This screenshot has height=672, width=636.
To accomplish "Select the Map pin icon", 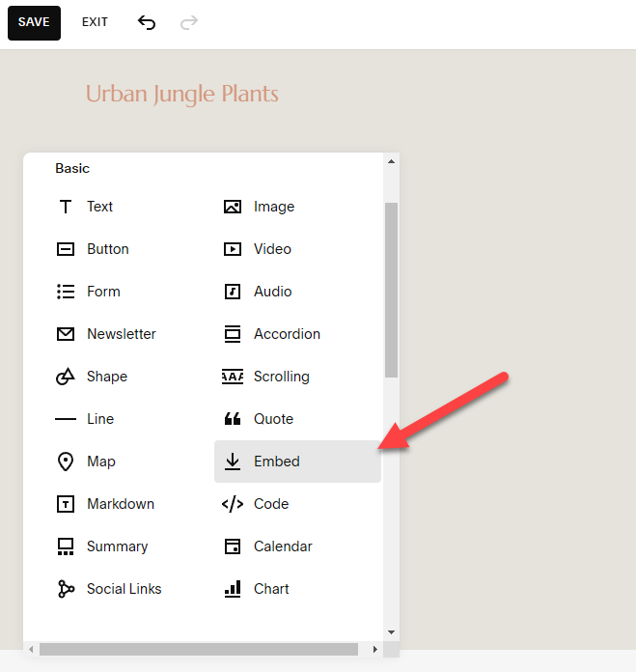I will pos(66,462).
